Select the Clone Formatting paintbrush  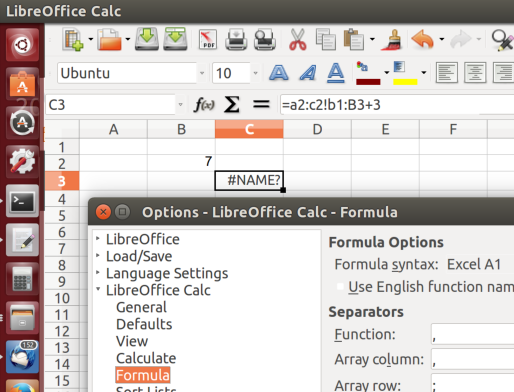(x=392, y=40)
